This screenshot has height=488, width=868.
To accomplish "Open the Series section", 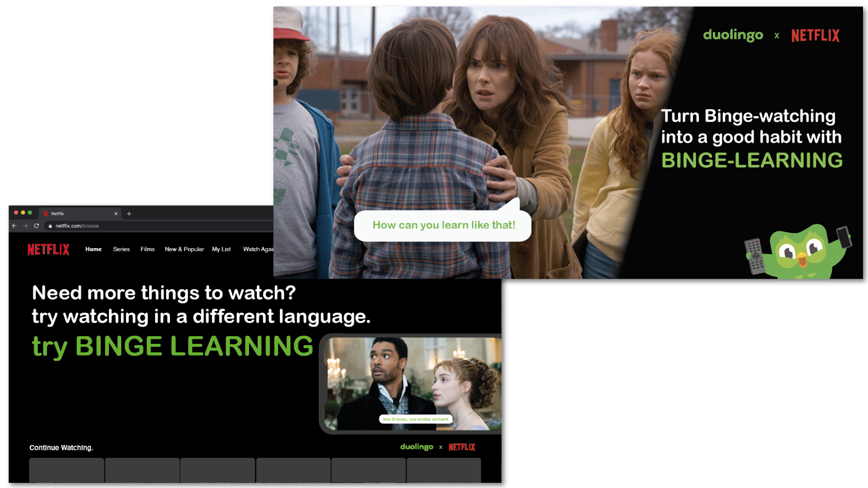I will click(x=121, y=249).
